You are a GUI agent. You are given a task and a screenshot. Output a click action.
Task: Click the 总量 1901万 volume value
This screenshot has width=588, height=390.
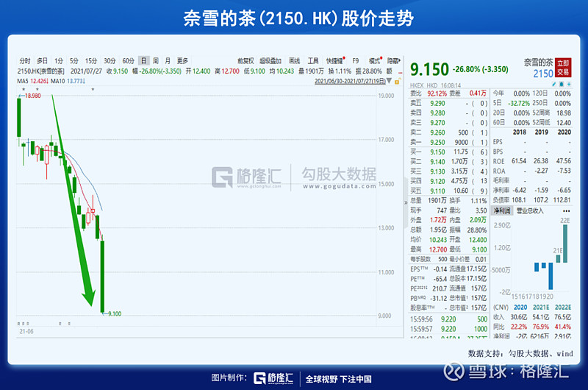(437, 201)
